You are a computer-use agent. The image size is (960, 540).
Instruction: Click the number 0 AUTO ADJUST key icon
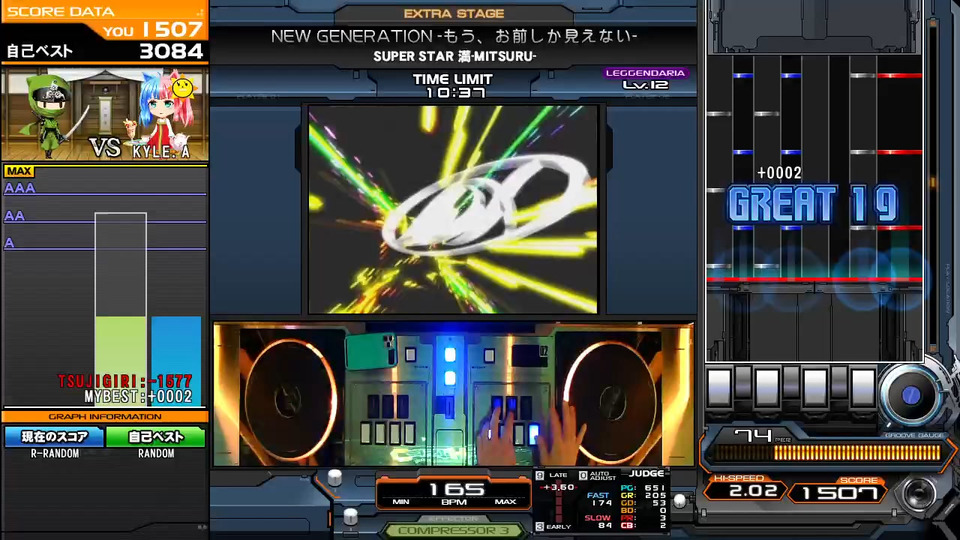pos(583,475)
